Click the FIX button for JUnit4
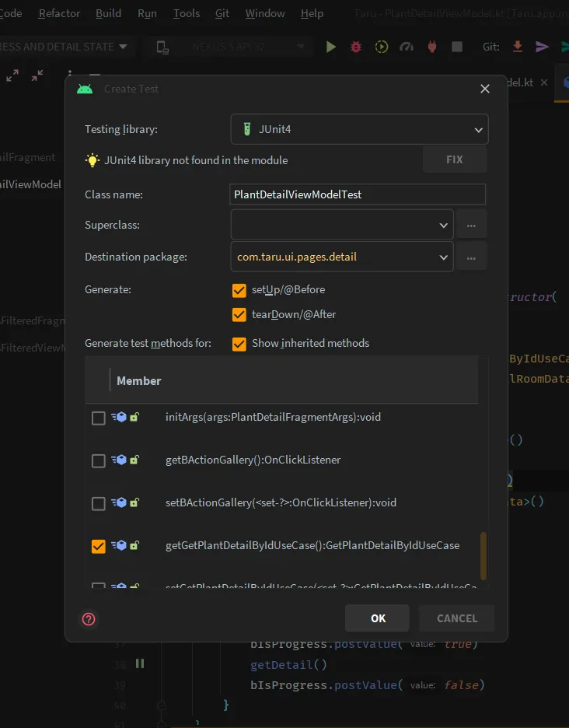The height and width of the screenshot is (728, 569). (x=455, y=159)
